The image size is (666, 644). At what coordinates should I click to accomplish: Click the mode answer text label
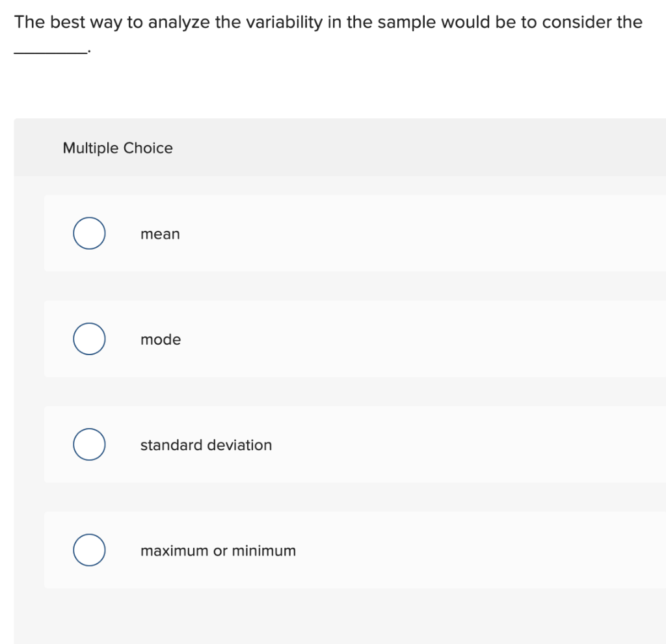[x=160, y=340]
